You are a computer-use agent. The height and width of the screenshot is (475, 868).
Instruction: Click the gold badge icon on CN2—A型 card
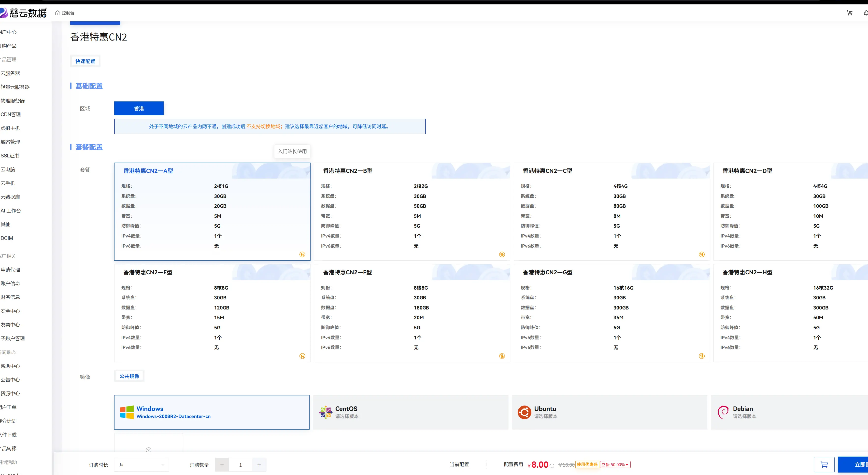(x=302, y=254)
